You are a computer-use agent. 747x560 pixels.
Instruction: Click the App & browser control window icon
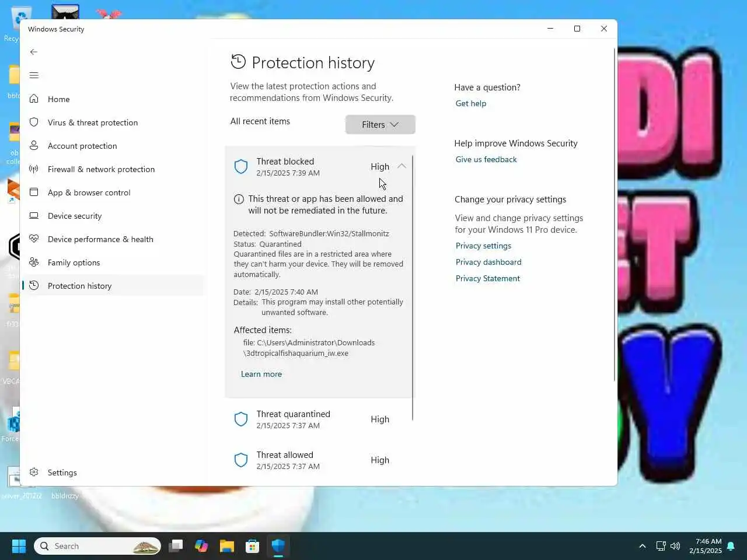(34, 192)
